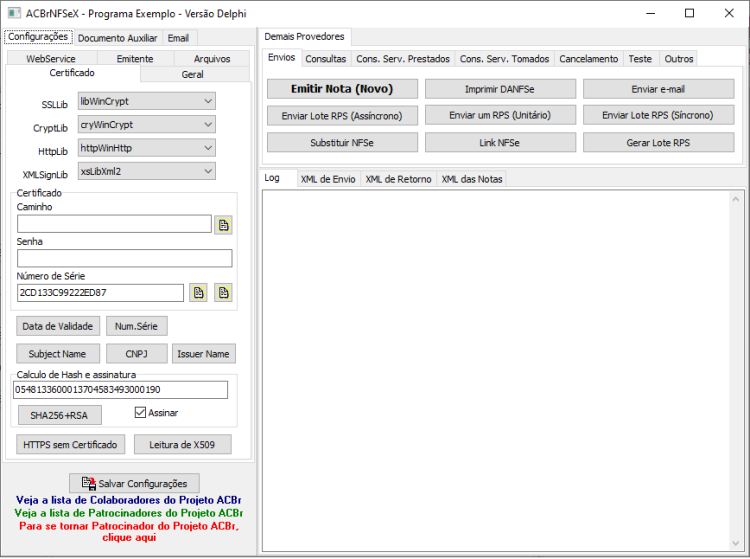This screenshot has width=750, height=559.
Task: Click the Emitir Nota (Novo) button
Action: pos(342,89)
